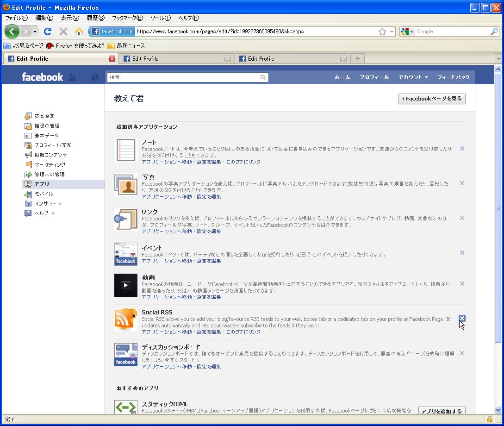This screenshot has width=504, height=426.
Task: Open the 表示 menu
Action: (x=70, y=18)
